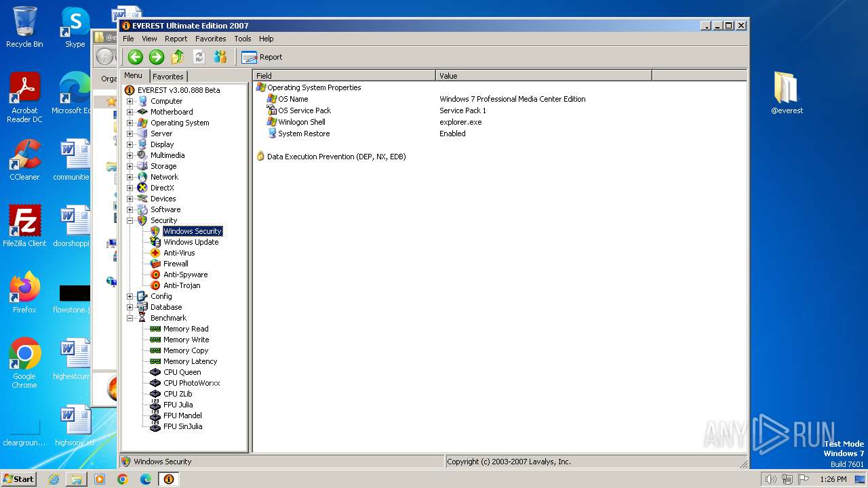Click the volume icon in system tray

[770, 479]
